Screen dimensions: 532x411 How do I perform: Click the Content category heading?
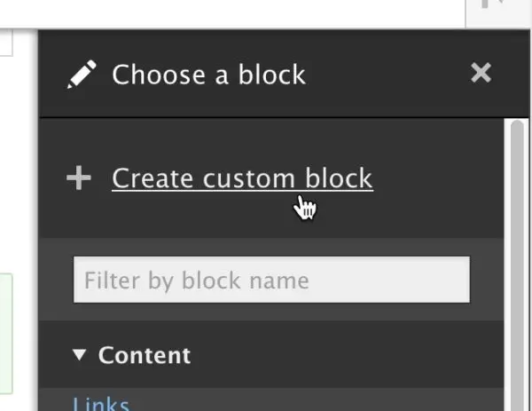click(x=144, y=355)
